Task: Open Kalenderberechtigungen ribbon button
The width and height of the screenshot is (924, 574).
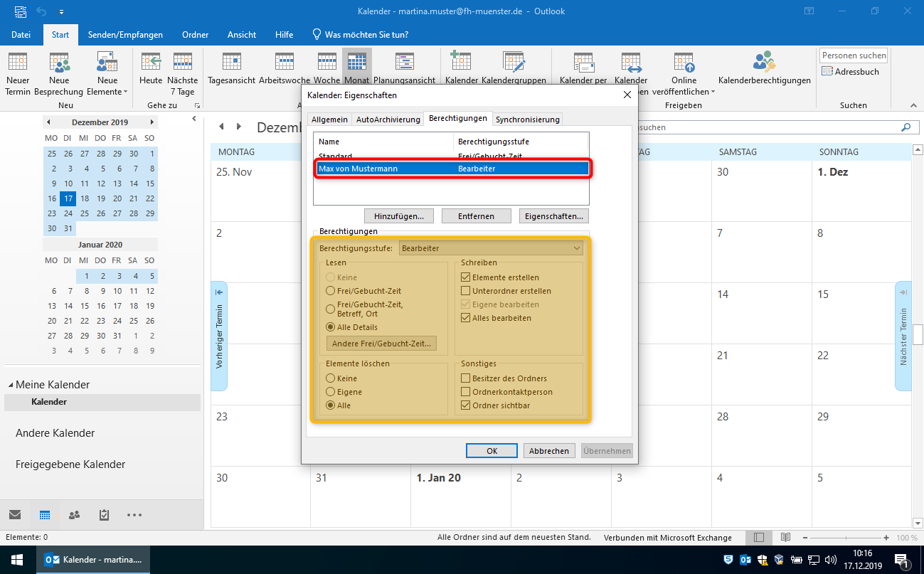Action: tap(765, 69)
